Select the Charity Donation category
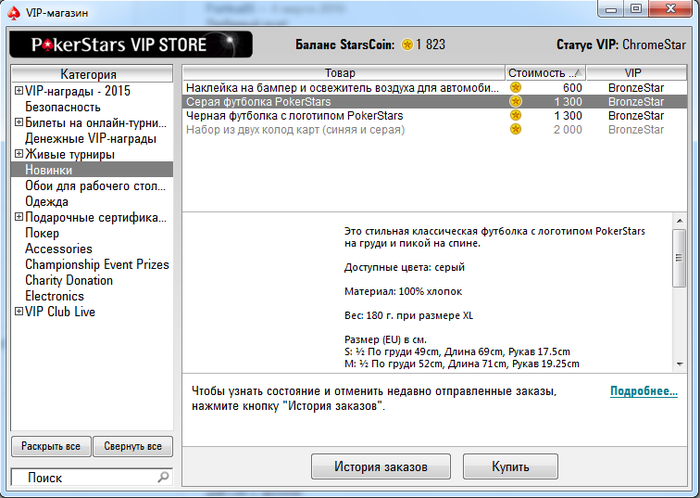The width and height of the screenshot is (700, 498). click(x=69, y=280)
